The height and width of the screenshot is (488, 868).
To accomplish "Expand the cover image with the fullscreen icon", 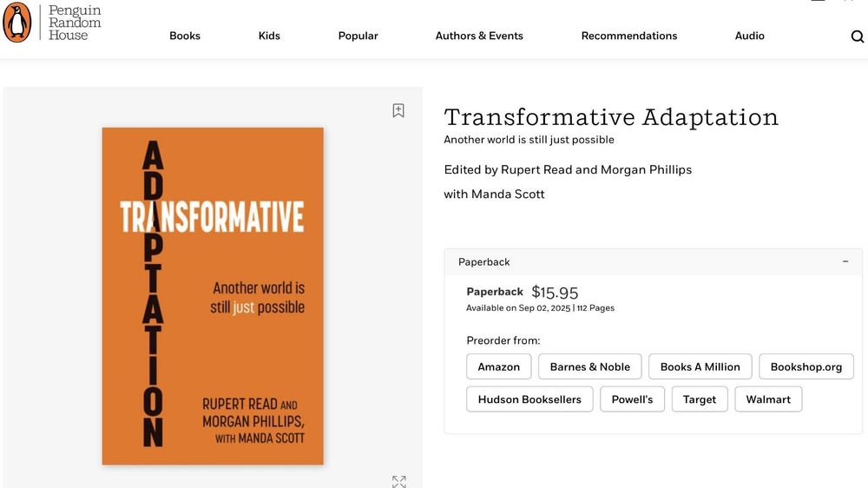I will point(398,481).
